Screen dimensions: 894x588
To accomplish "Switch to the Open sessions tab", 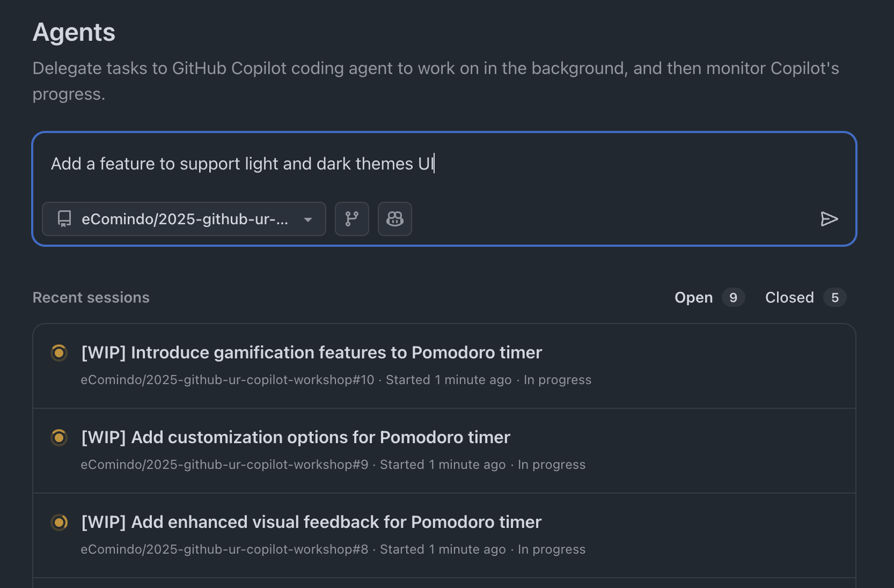I will 693,298.
